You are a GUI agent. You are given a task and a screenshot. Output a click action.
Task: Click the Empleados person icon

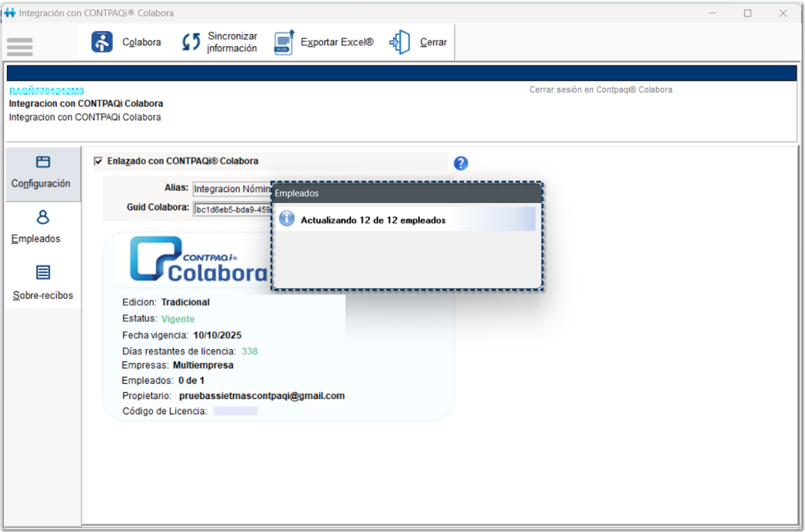click(43, 218)
